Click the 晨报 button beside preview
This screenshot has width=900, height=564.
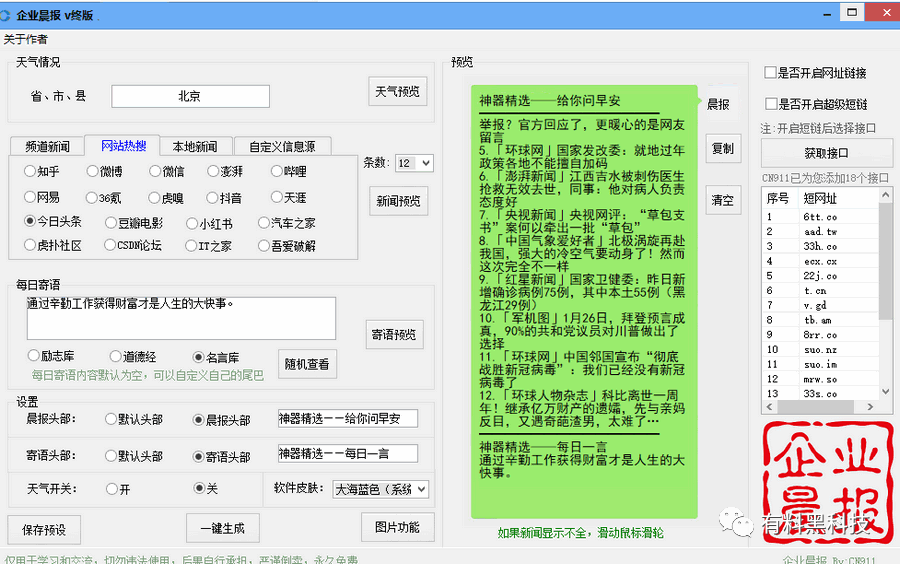click(718, 104)
